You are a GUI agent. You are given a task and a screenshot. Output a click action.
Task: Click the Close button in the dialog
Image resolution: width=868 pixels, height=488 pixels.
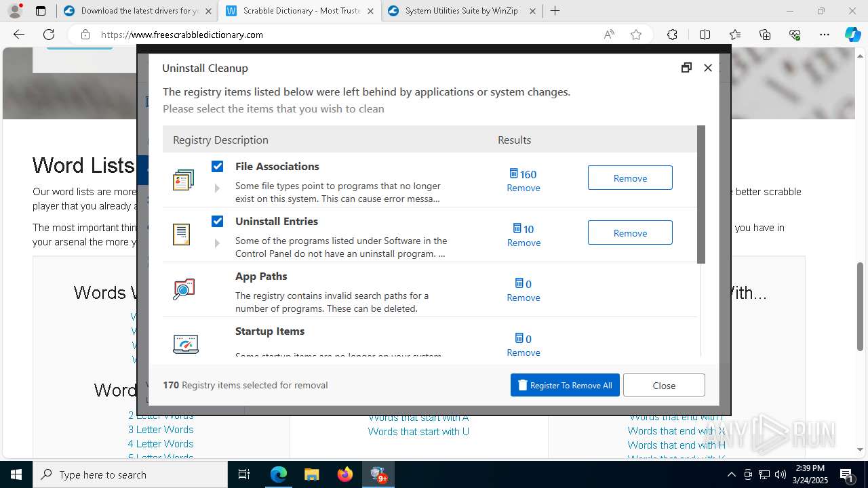click(664, 385)
